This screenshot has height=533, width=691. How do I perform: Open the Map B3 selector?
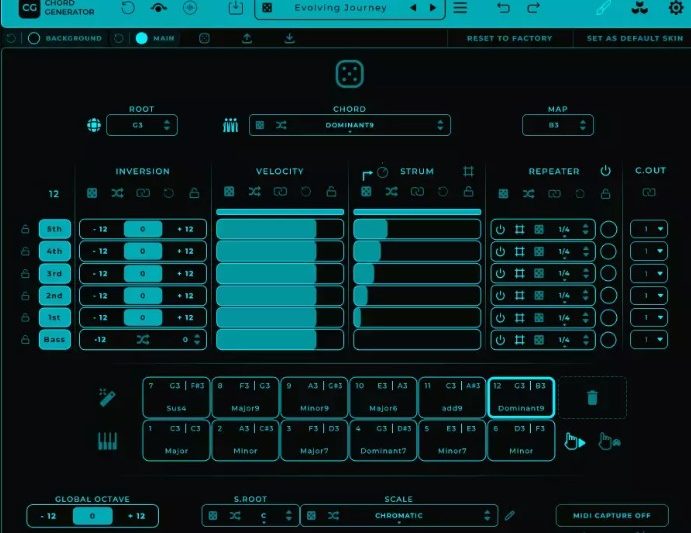[x=557, y=125]
